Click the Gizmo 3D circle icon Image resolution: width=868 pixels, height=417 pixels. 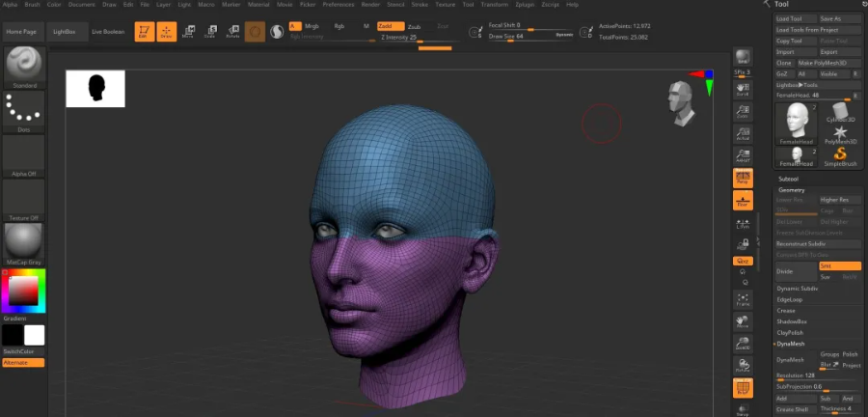click(255, 32)
